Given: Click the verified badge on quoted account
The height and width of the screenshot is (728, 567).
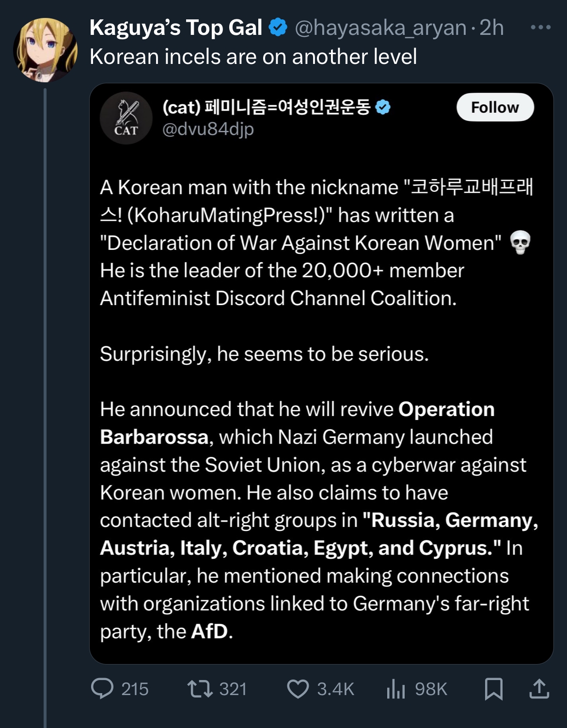Looking at the screenshot, I should click(383, 107).
